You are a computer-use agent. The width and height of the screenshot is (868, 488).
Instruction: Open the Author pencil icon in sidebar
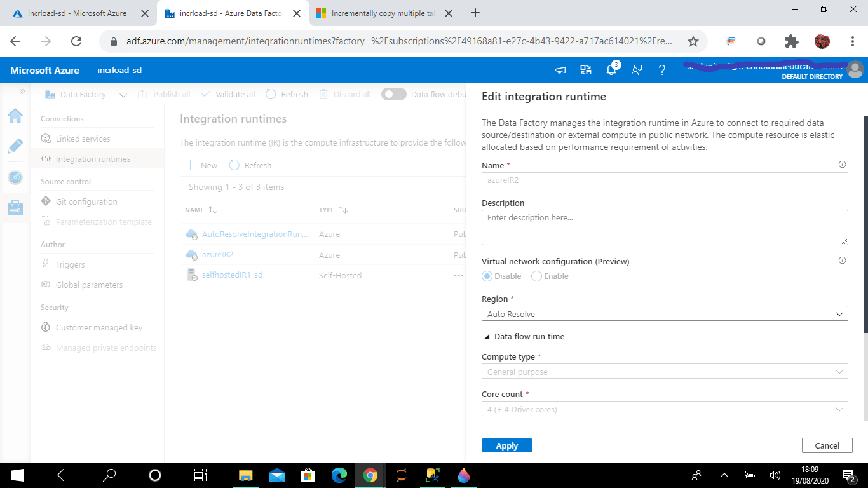click(x=15, y=146)
